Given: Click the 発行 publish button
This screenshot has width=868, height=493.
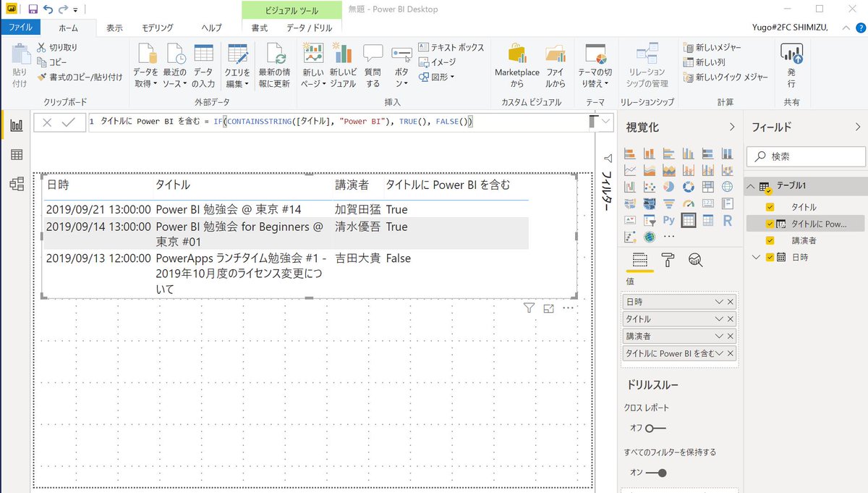Looking at the screenshot, I should coord(791,66).
